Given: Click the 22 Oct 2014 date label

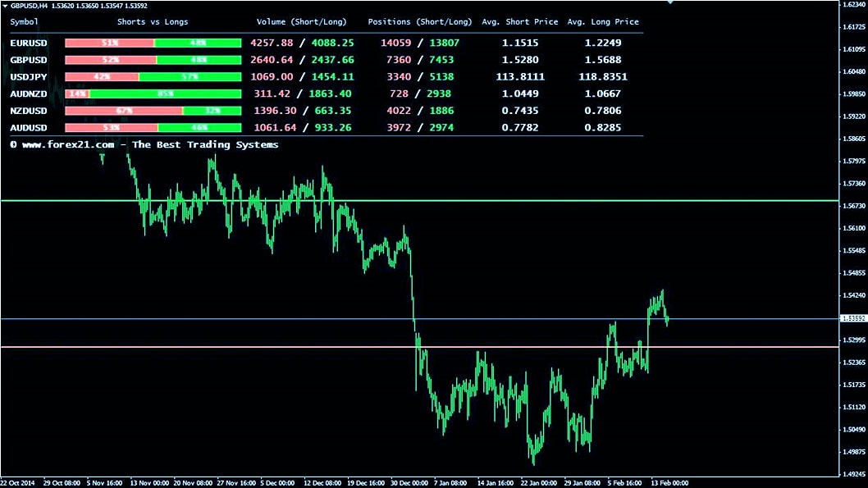Looking at the screenshot, I should coord(18,483).
